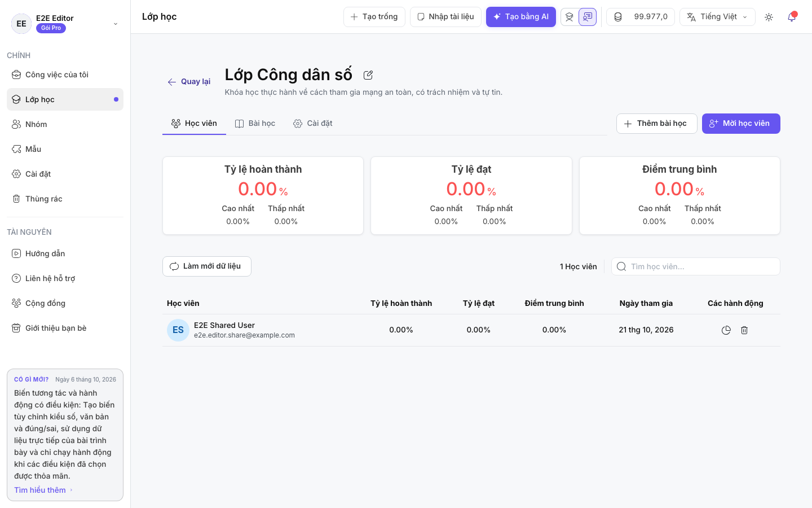The height and width of the screenshot is (508, 812).
Task: Focus the Tìm học viên search field
Action: (x=696, y=266)
